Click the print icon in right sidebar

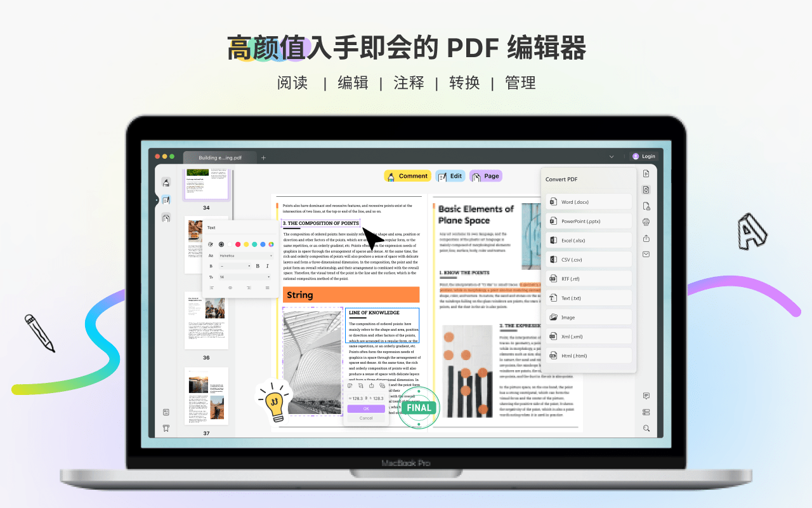pos(646,222)
